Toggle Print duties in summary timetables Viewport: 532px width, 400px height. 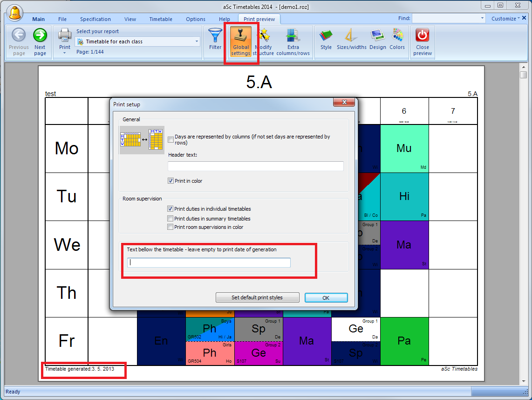point(171,219)
